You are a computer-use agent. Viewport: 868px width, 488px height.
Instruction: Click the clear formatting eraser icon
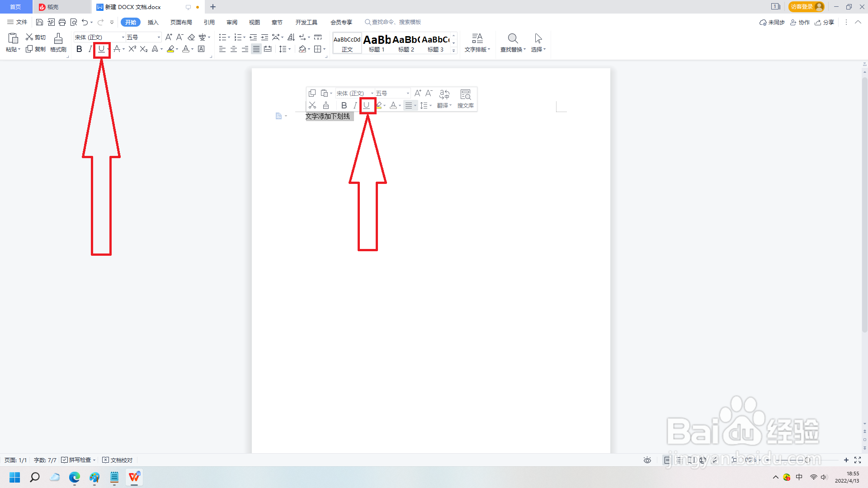191,37
